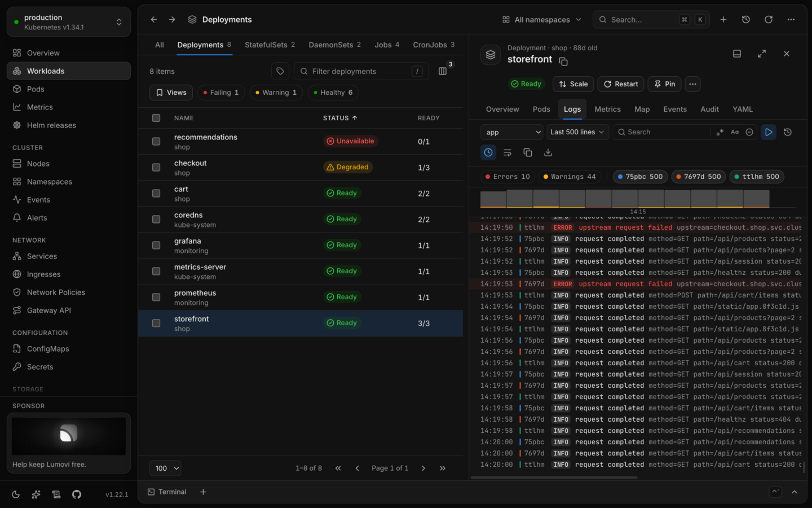
Task: Open the All namespaces dropdown
Action: (542, 20)
